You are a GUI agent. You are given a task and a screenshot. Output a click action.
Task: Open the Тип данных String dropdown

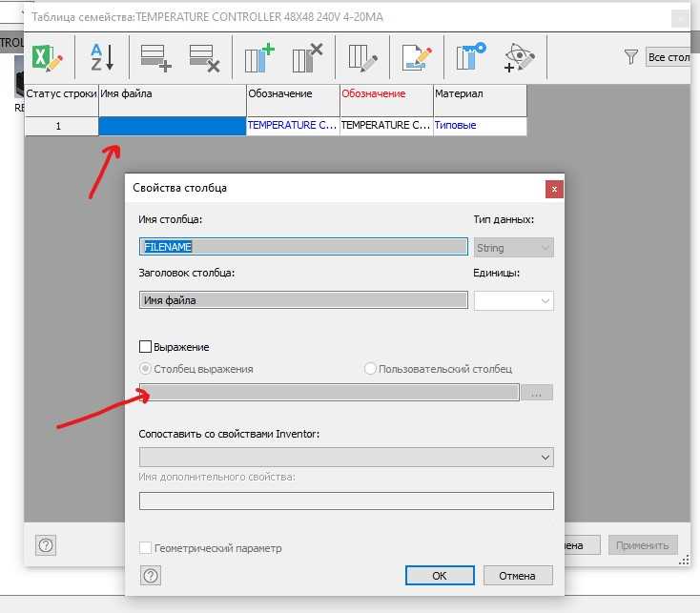tap(513, 248)
